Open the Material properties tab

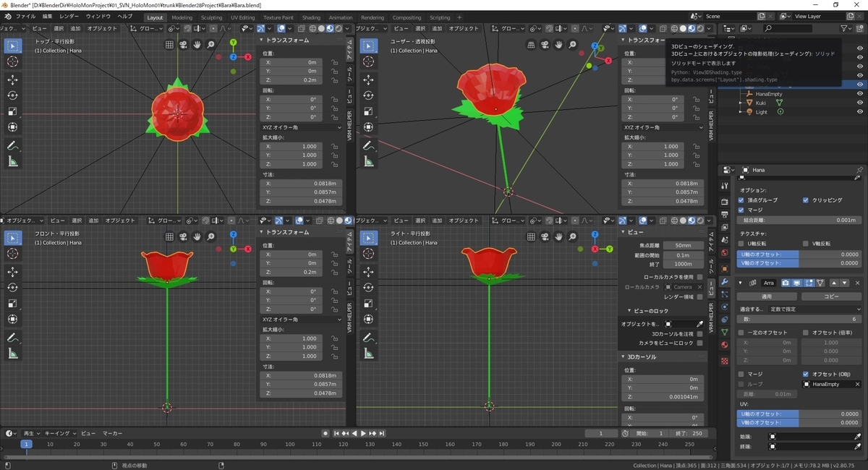(724, 344)
